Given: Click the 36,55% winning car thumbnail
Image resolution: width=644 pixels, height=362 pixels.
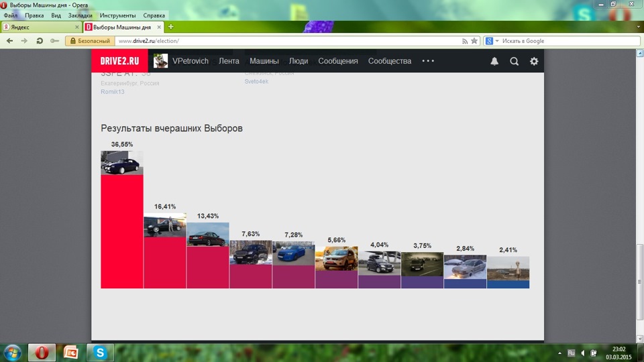Looking at the screenshot, I should [122, 162].
